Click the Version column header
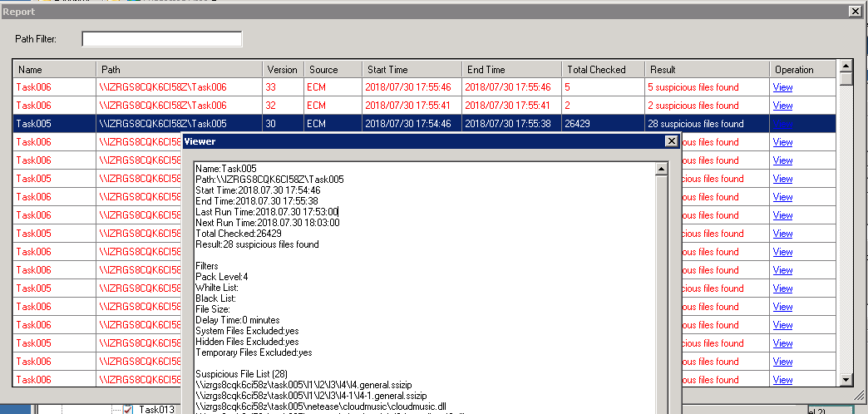This screenshot has height=414, width=868. click(282, 70)
